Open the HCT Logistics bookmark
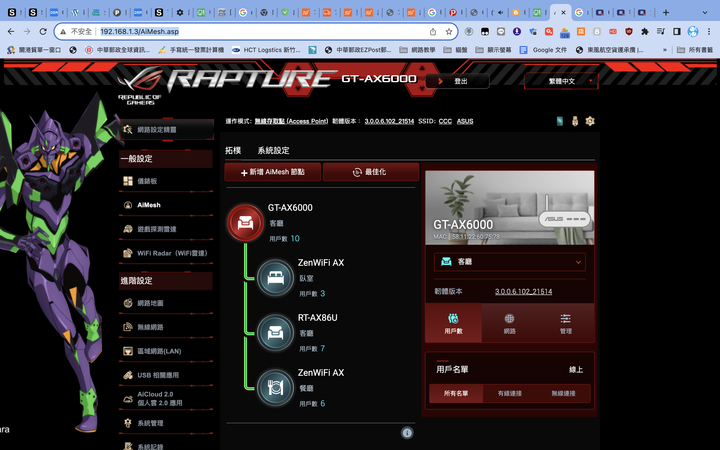This screenshot has width=720, height=450. pyautogui.click(x=266, y=50)
